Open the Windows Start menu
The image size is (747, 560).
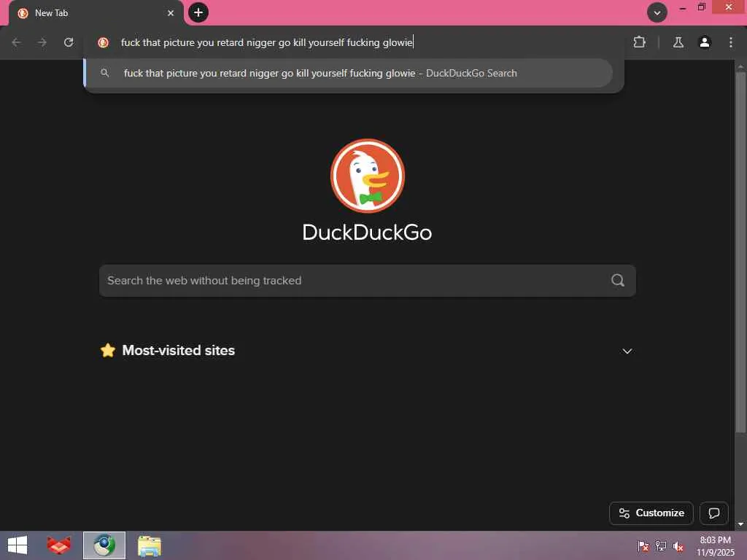pos(18,545)
